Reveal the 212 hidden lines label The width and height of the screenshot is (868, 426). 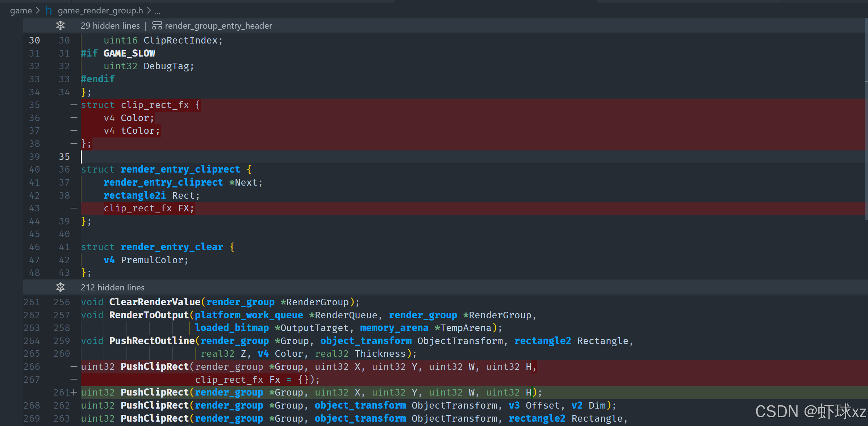112,288
